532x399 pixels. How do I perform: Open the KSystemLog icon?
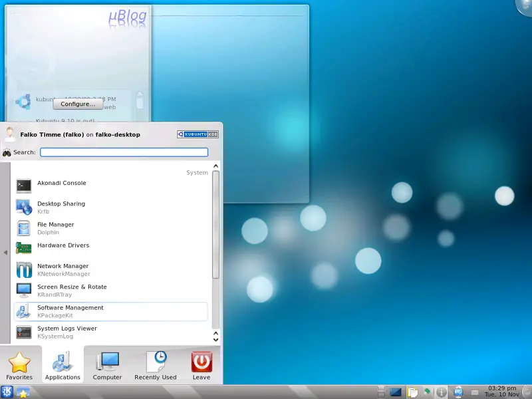24,332
